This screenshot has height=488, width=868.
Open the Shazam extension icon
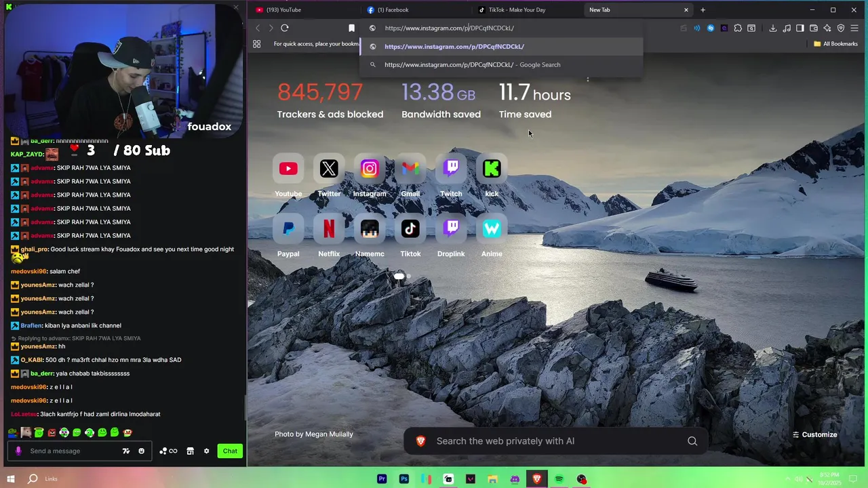click(x=711, y=28)
